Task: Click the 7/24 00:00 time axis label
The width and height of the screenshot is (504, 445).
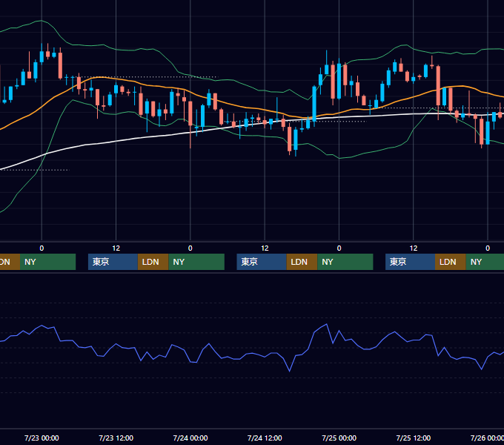Action: (x=190, y=438)
